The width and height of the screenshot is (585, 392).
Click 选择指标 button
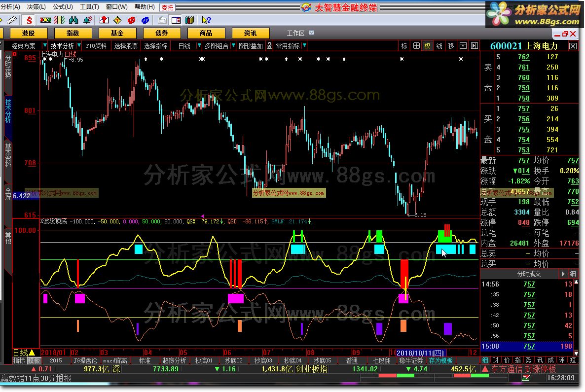[155, 46]
